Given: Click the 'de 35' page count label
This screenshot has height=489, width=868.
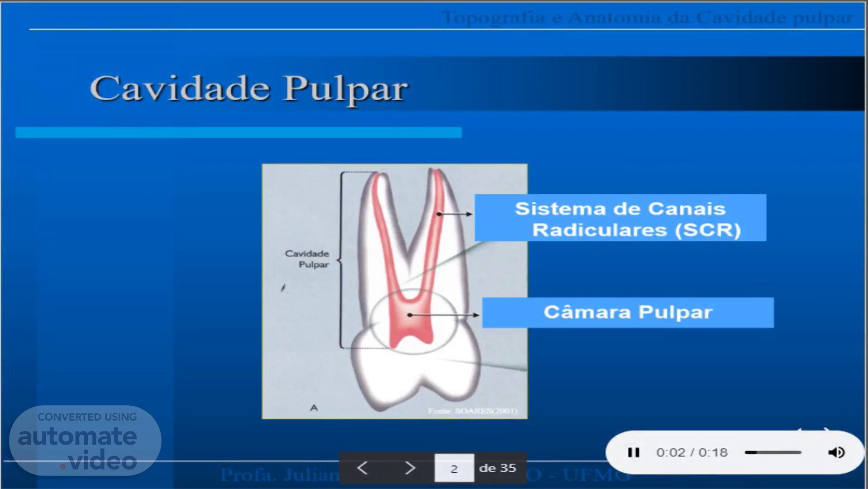Looking at the screenshot, I should (497, 468).
